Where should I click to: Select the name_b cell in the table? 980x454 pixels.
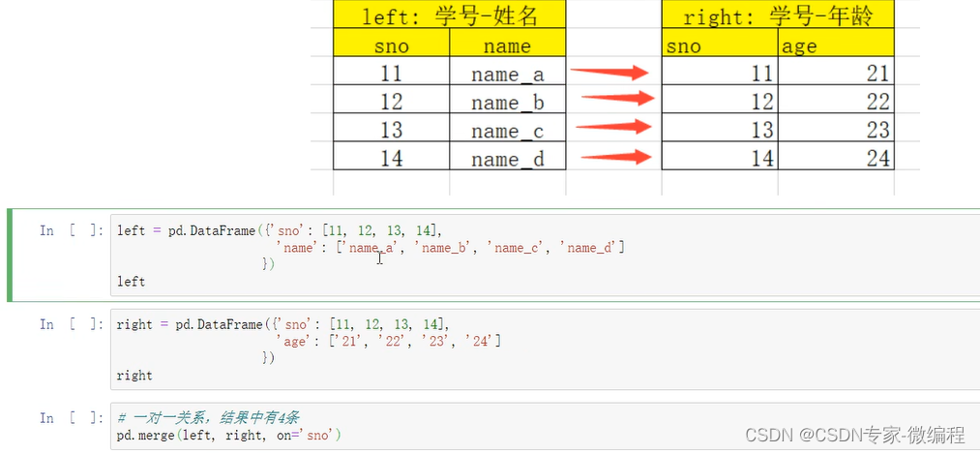[508, 100]
